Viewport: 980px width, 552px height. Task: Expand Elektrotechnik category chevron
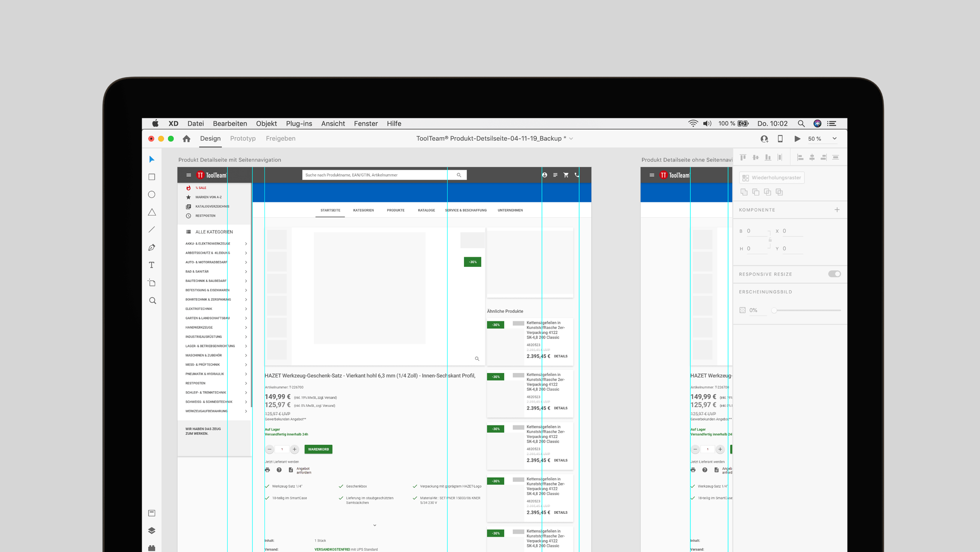click(x=246, y=309)
